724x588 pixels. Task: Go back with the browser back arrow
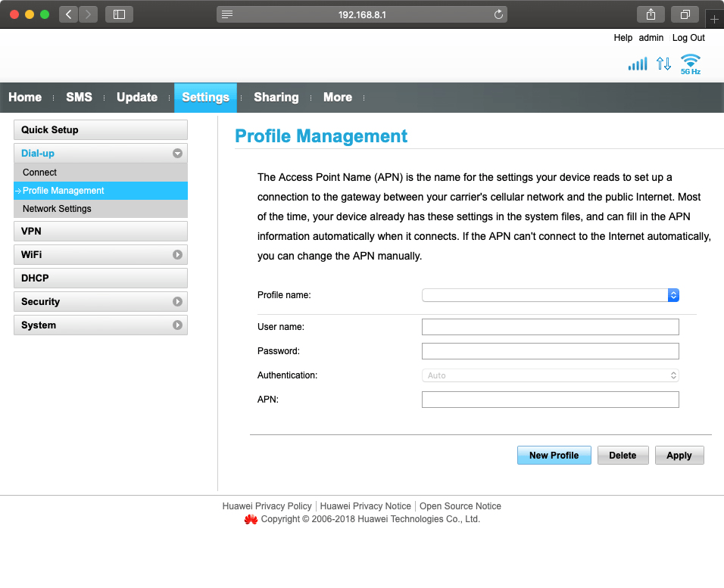[68, 14]
